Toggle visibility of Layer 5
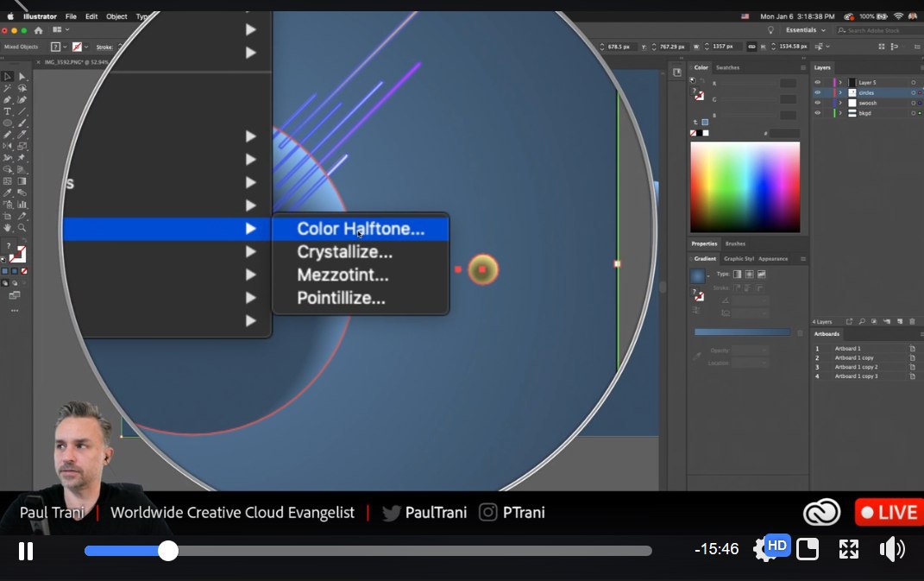 tap(817, 83)
